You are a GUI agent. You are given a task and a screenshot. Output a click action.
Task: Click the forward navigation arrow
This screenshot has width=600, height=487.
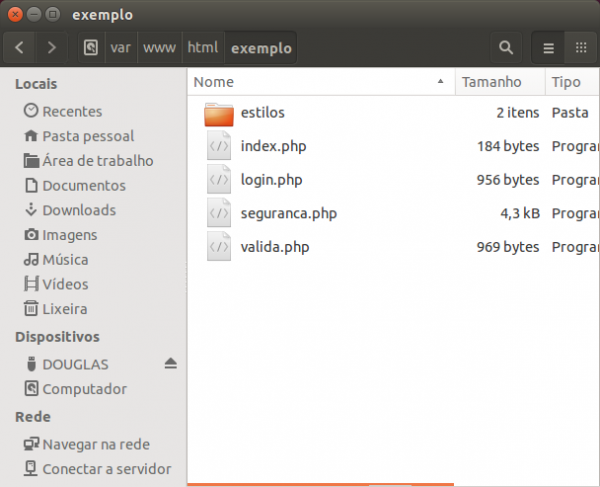point(51,47)
